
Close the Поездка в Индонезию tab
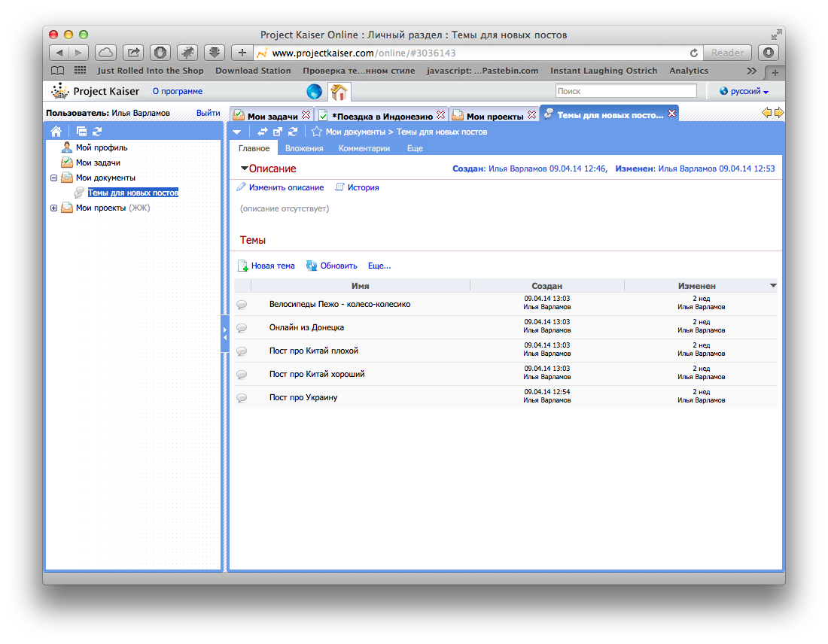pyautogui.click(x=440, y=115)
